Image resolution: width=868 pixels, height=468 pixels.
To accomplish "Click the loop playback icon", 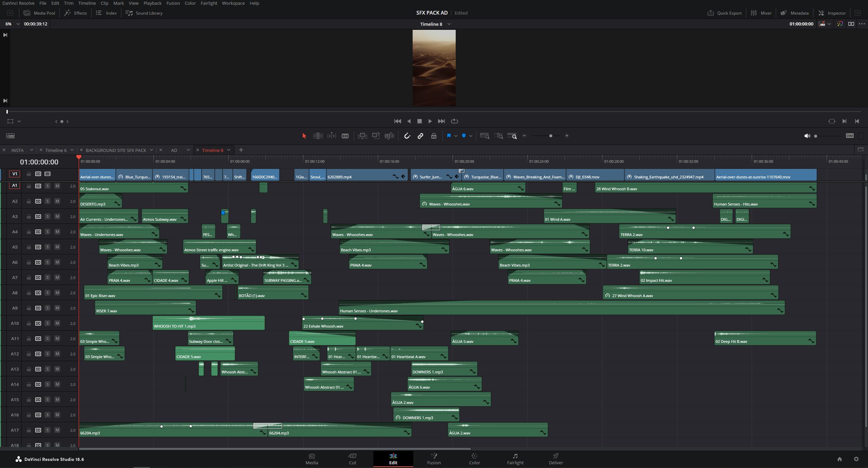I will [x=455, y=121].
